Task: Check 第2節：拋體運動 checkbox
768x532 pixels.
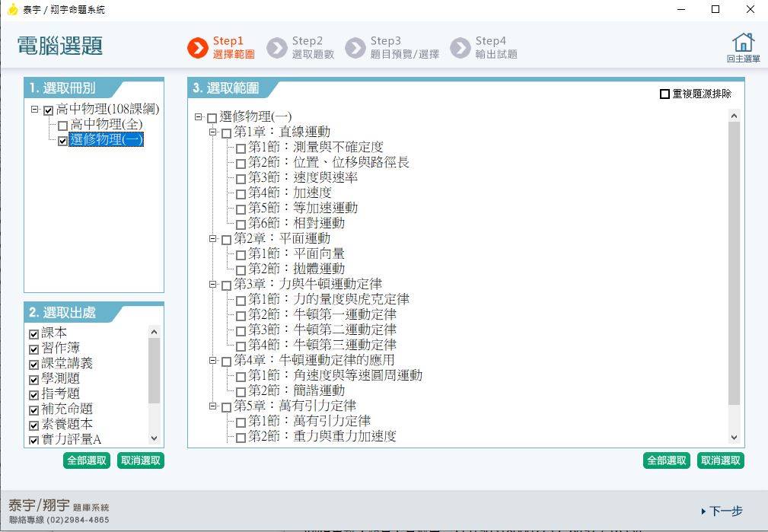Action: pos(241,270)
